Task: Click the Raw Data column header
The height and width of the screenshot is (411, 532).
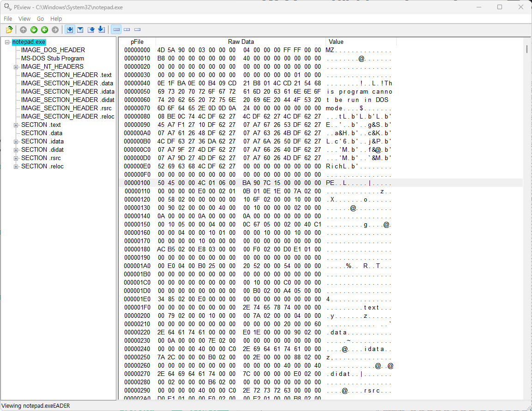Action: (241, 42)
